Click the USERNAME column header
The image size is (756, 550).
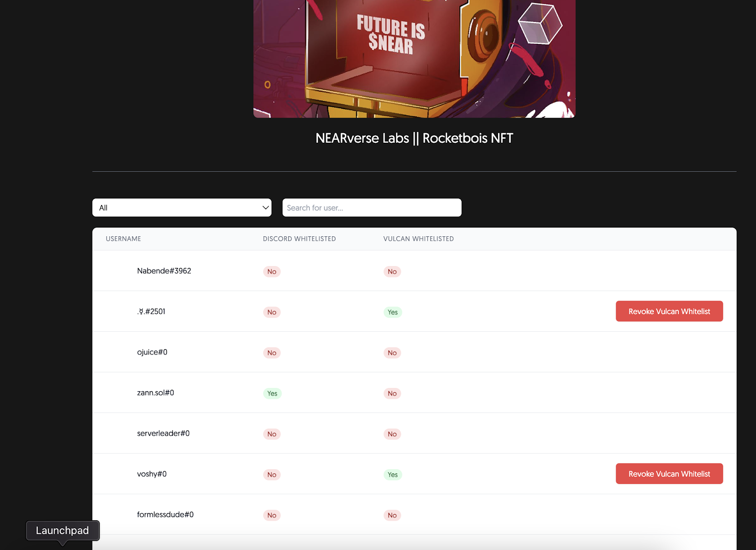(x=123, y=239)
